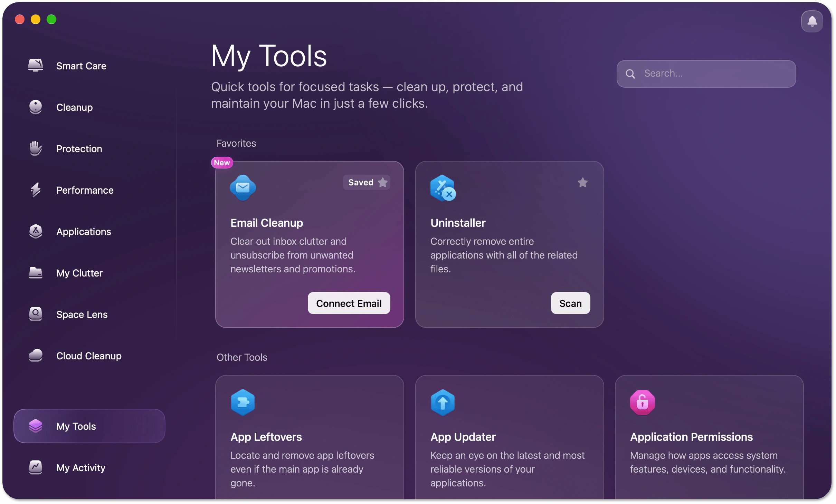Click the Application Permissions lock icon
836x504 pixels.
pyautogui.click(x=643, y=403)
